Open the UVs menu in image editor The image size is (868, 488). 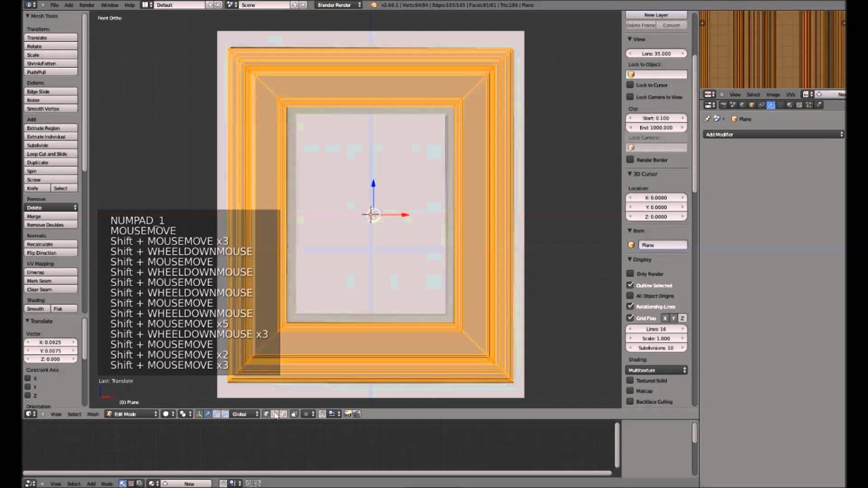(x=791, y=94)
